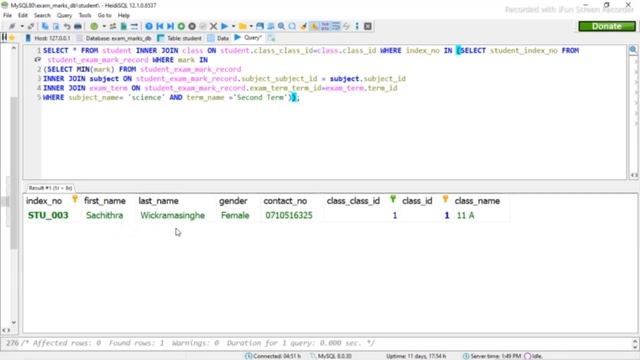Viewport: 640px width, 360px height.
Task: Sort by the gender column header
Action: tap(238, 200)
